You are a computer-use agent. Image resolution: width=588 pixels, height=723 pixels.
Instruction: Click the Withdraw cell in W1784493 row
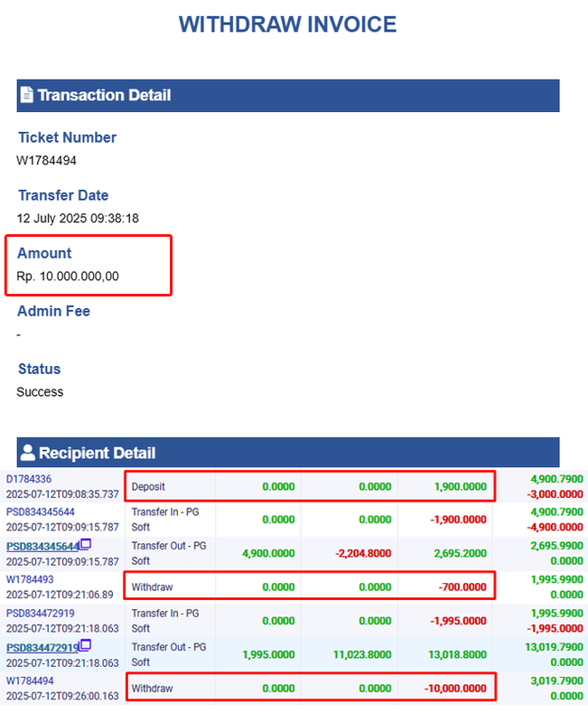(x=152, y=587)
